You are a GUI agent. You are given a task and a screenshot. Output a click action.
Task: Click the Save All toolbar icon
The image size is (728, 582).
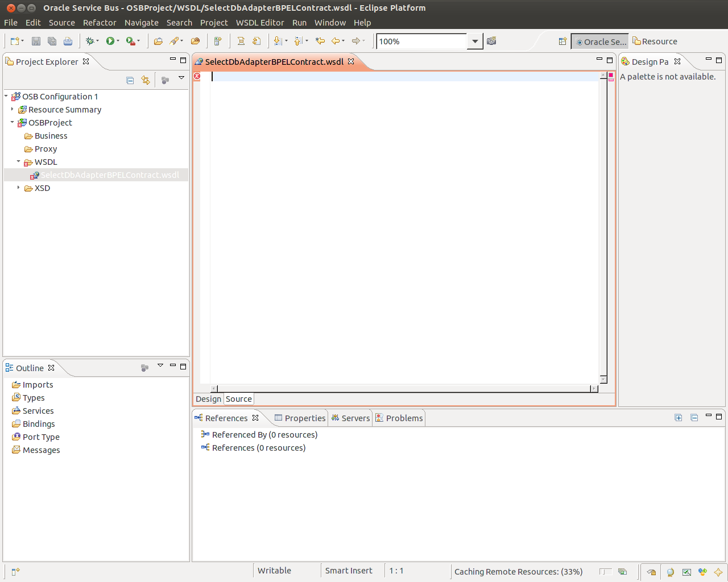coord(52,41)
